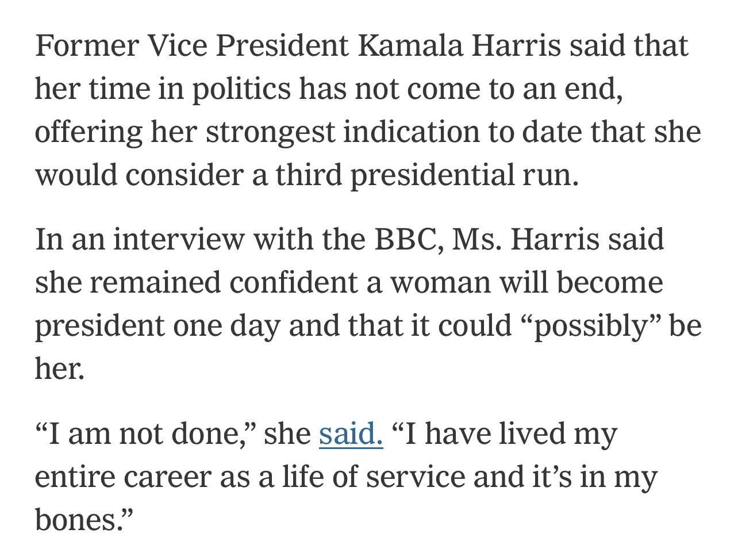
Task: Open the underlined "said." hyperlink
Action: [x=351, y=434]
